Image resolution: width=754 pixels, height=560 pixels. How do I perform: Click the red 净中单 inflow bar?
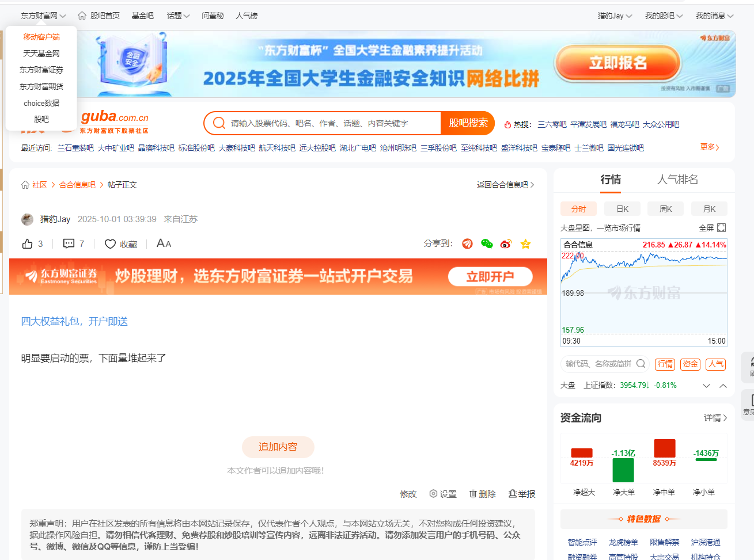point(665,448)
